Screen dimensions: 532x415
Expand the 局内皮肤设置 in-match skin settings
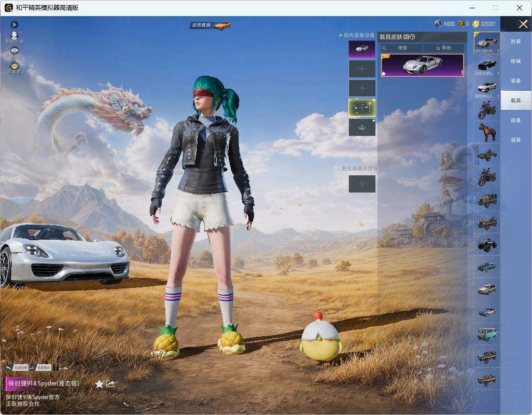click(357, 35)
